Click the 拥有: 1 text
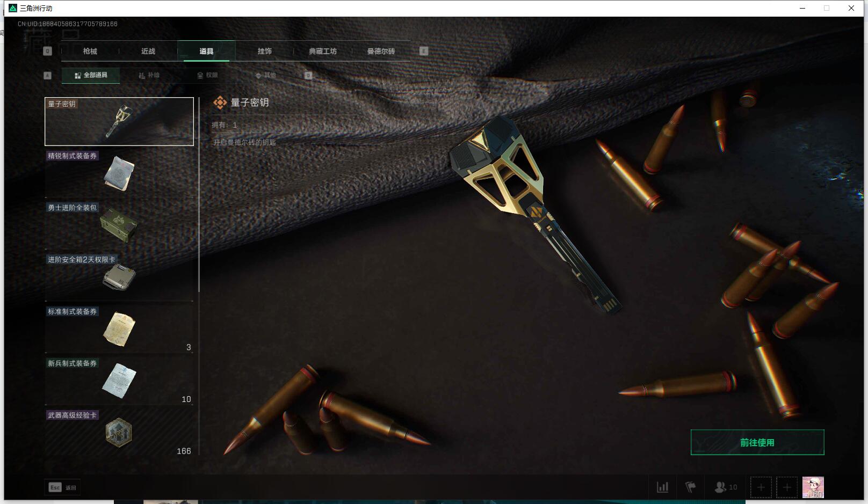The width and height of the screenshot is (868, 504). tap(225, 125)
